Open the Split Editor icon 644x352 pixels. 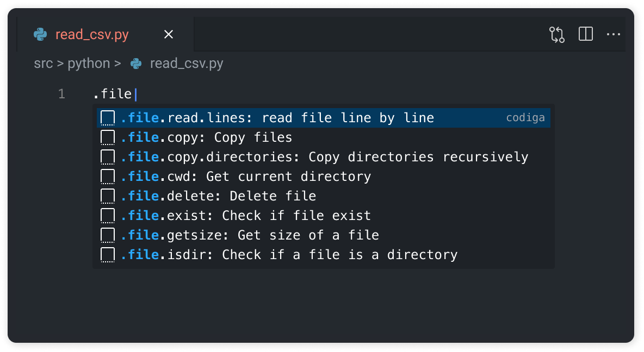click(585, 34)
